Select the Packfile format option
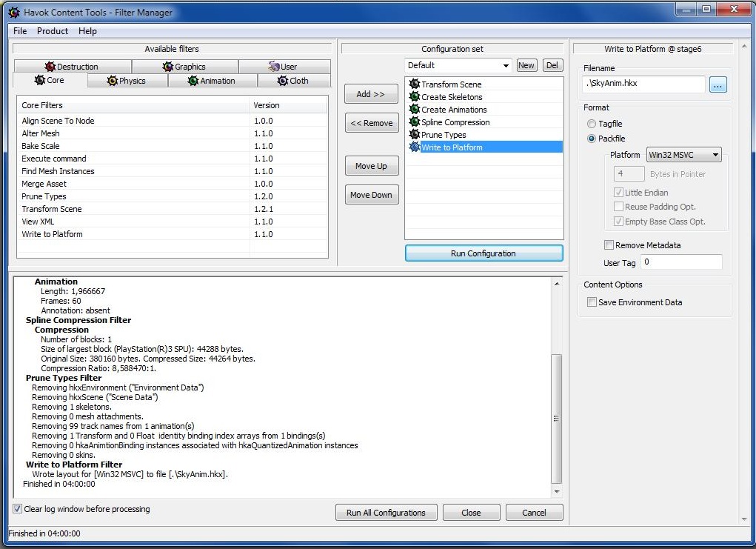The image size is (756, 549). pyautogui.click(x=592, y=139)
